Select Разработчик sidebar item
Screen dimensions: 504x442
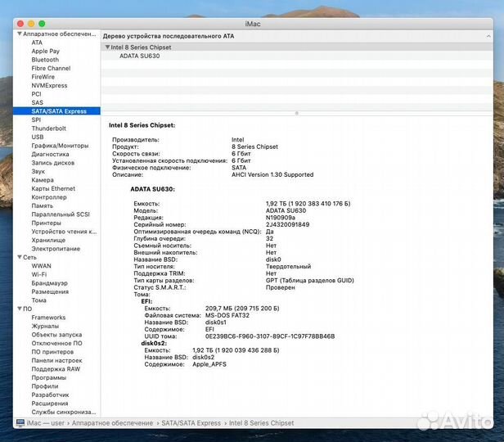50,395
